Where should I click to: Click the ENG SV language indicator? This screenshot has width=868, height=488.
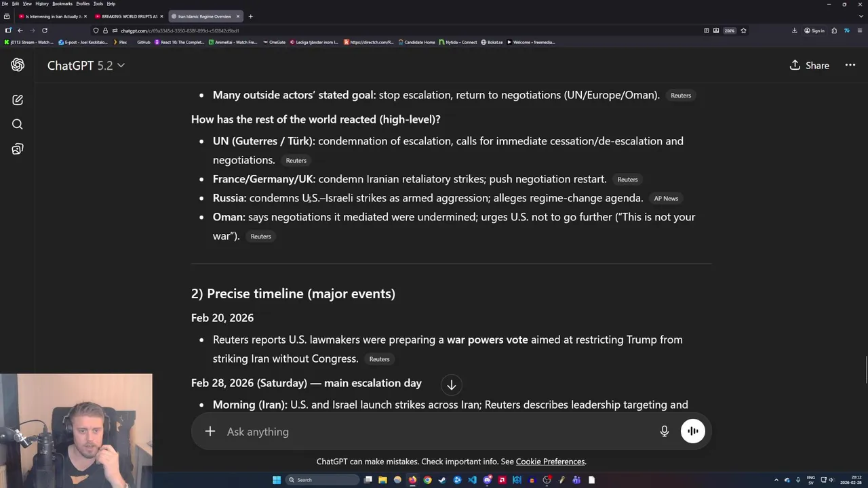coord(811,480)
